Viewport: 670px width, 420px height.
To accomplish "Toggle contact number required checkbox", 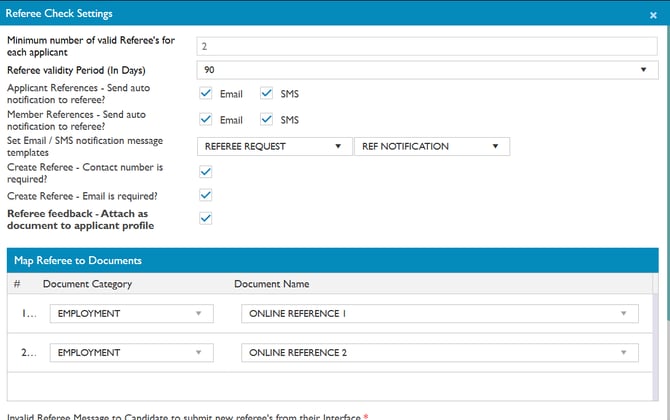I will pyautogui.click(x=206, y=172).
